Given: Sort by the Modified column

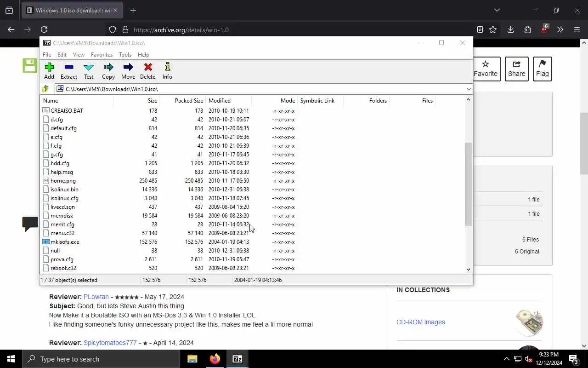Looking at the screenshot, I should (228, 100).
